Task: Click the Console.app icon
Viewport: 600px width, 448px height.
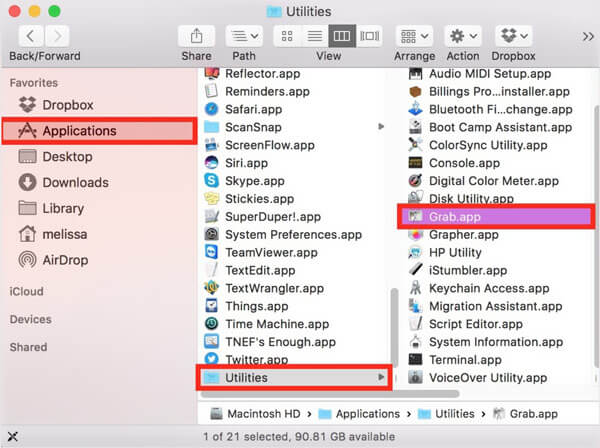Action: tap(415, 163)
